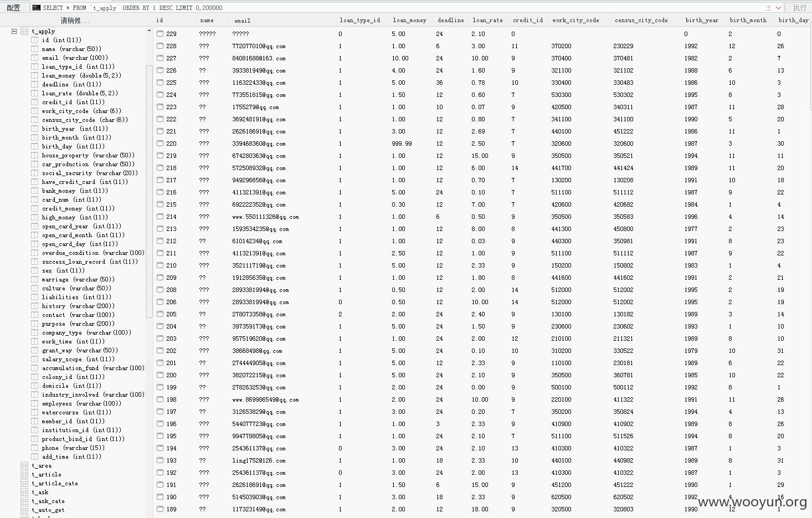Click the t_article table icon
This screenshot has width=812, height=518.
(24, 475)
